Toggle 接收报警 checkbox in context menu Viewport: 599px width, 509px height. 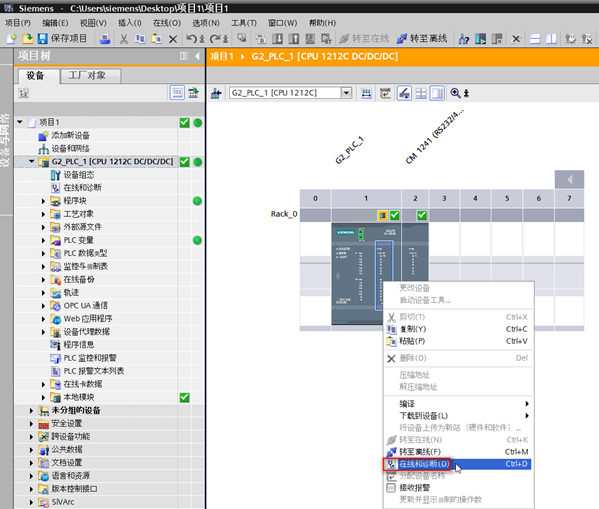(391, 488)
